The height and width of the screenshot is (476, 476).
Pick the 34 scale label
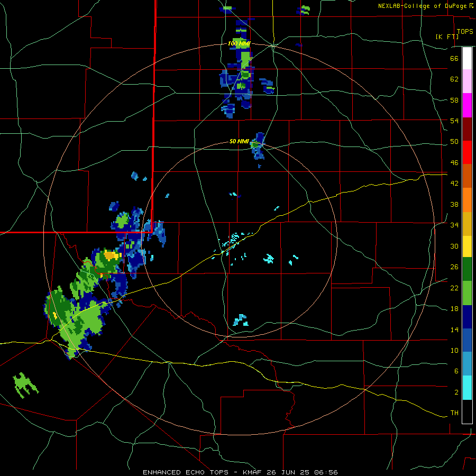pyautogui.click(x=454, y=225)
